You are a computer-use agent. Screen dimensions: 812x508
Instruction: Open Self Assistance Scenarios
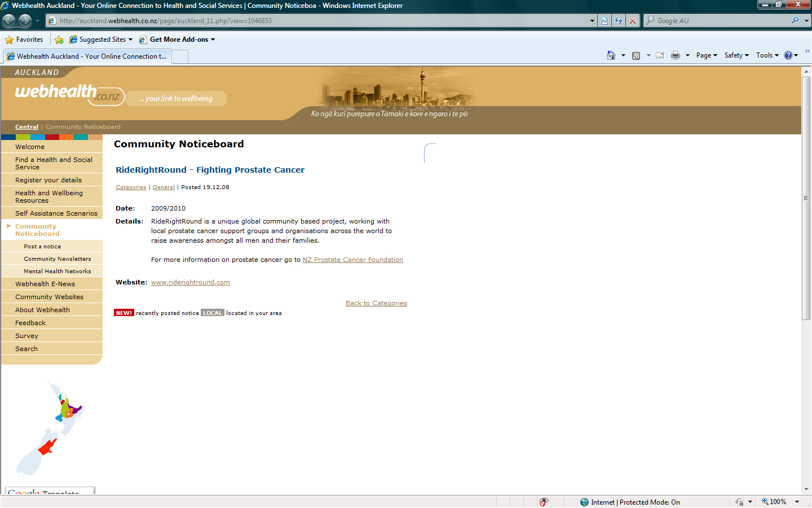pos(52,213)
